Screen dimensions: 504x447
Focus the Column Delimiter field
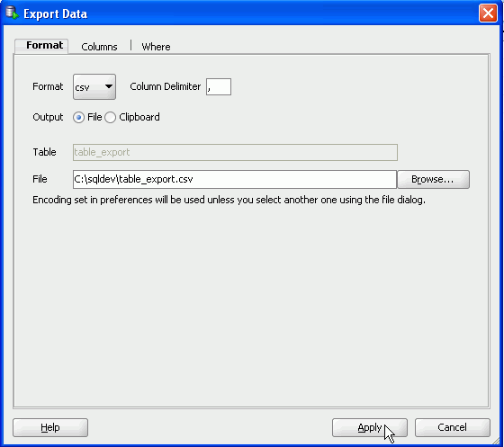pyautogui.click(x=219, y=86)
